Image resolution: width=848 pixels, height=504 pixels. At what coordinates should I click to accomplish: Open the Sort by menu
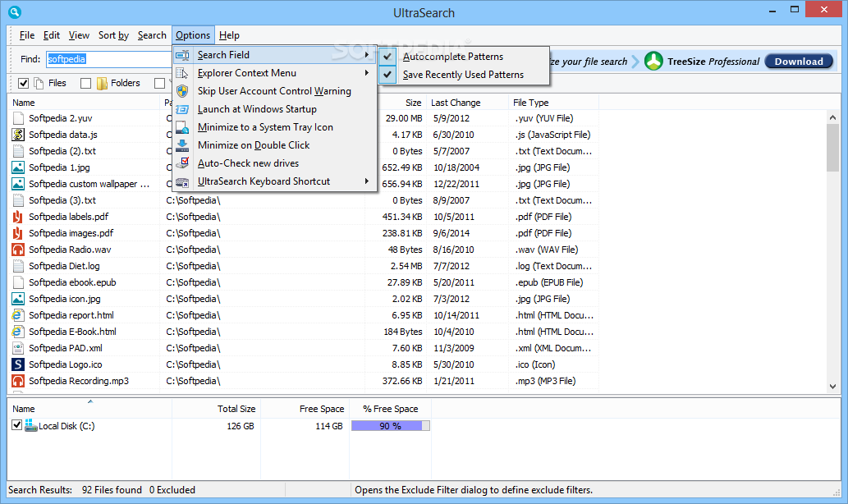[x=113, y=35]
